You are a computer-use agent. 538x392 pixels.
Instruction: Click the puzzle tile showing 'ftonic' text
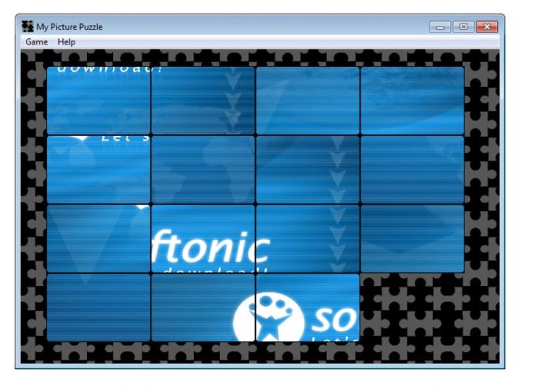point(203,239)
